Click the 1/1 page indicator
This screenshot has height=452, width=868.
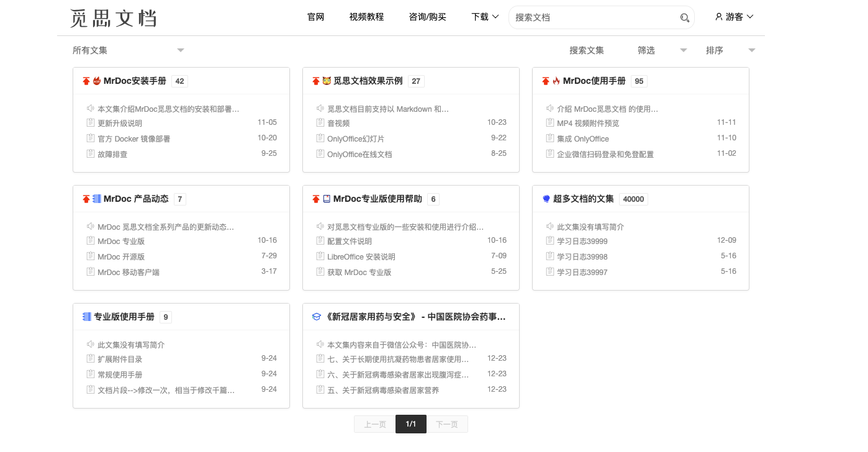(411, 424)
